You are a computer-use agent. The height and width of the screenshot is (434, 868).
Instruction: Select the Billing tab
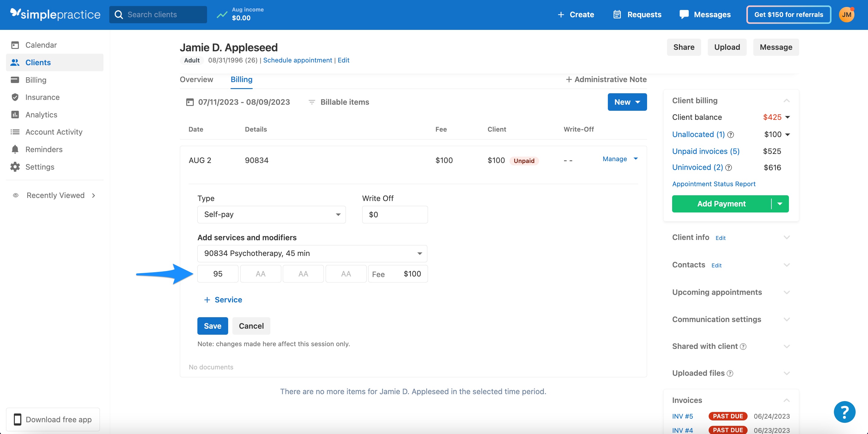(x=241, y=80)
